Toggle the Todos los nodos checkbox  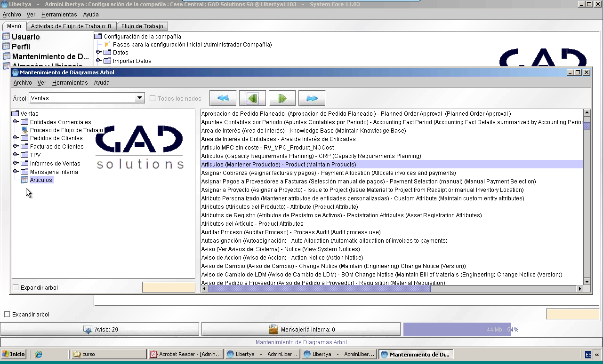153,98
